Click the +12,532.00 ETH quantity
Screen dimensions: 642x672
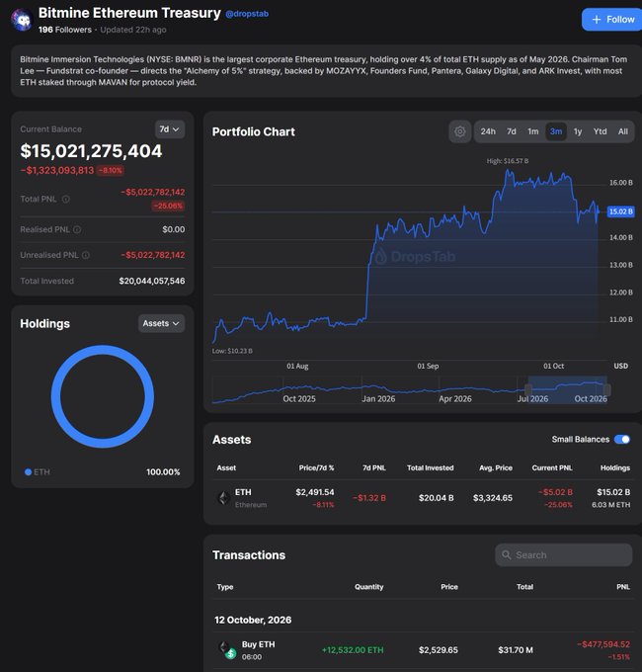coord(353,650)
